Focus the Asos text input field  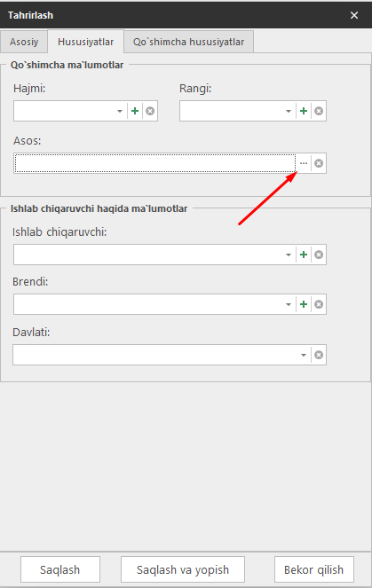(155, 163)
